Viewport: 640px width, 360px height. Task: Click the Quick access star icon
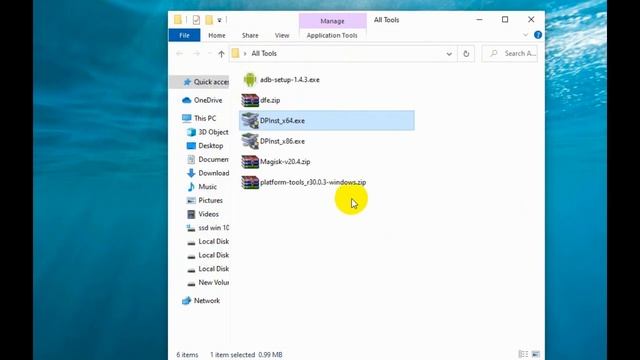[187, 82]
